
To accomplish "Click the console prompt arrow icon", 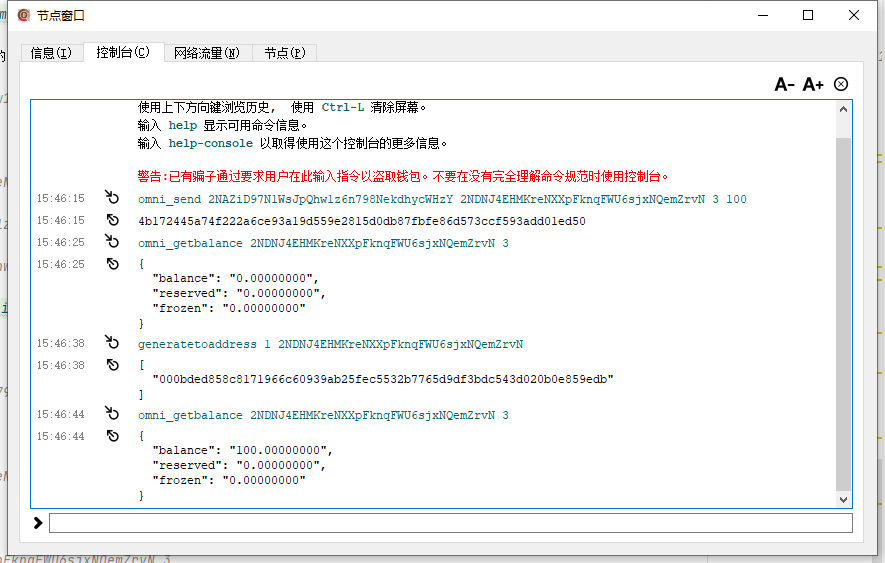I will (38, 523).
